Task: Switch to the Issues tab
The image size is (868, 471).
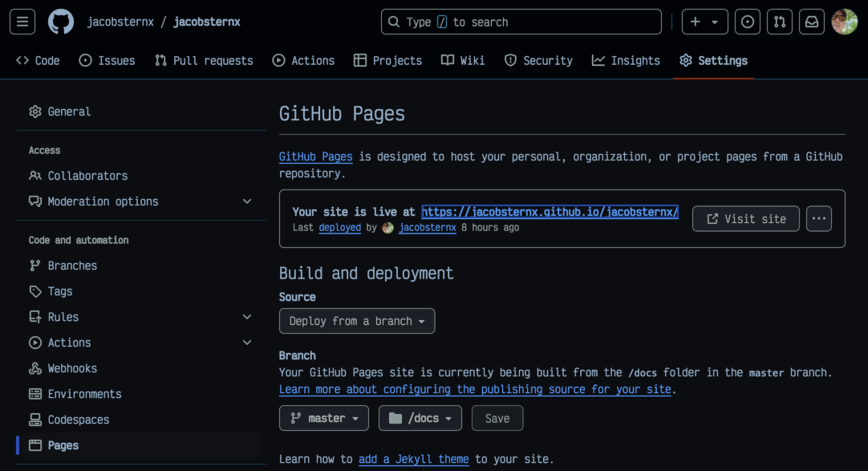Action: coord(107,61)
